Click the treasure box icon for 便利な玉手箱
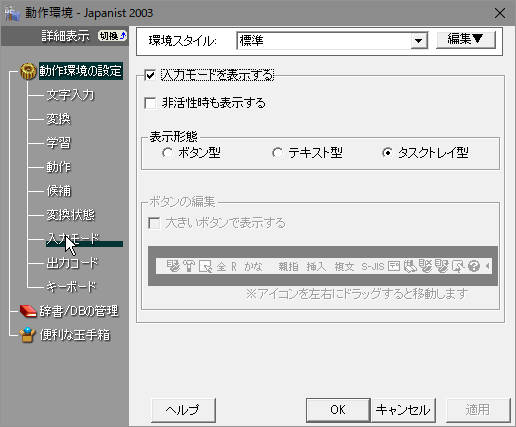 [x=27, y=335]
